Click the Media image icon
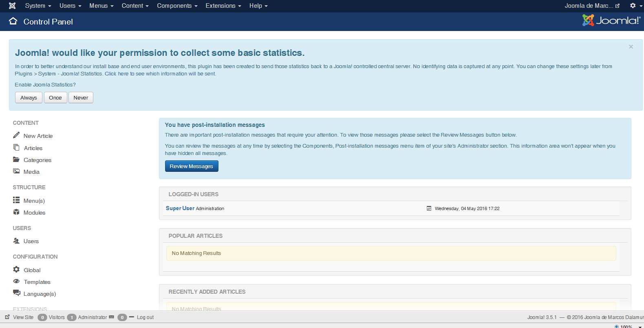Image resolution: width=644 pixels, height=328 pixels. pyautogui.click(x=16, y=171)
